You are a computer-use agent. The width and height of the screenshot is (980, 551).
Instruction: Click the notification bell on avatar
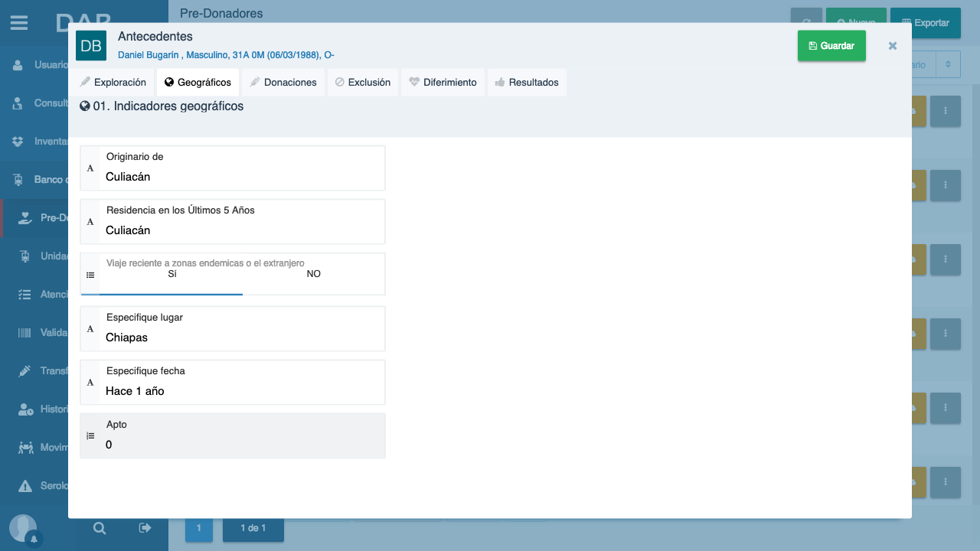(34, 540)
